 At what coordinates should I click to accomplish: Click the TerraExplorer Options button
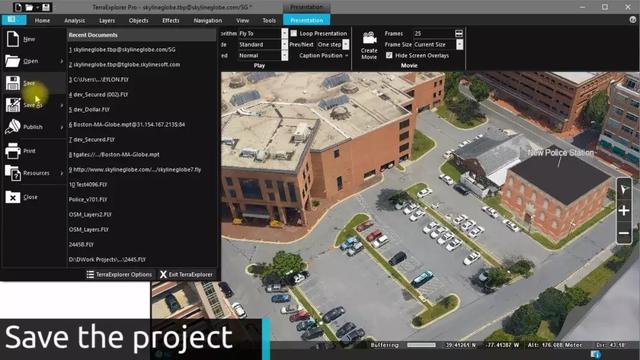119,274
